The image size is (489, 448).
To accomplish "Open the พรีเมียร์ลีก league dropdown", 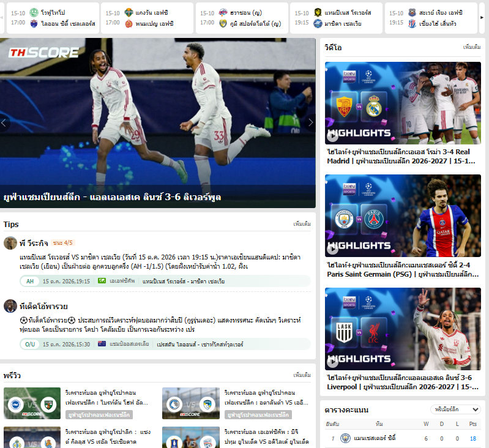I will pyautogui.click(x=455, y=409).
